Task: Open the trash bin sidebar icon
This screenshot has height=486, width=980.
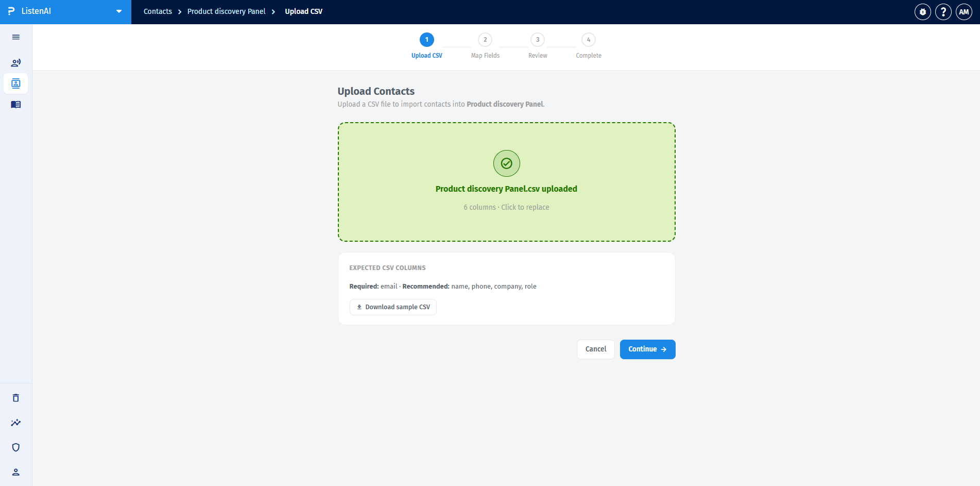Action: [16, 398]
